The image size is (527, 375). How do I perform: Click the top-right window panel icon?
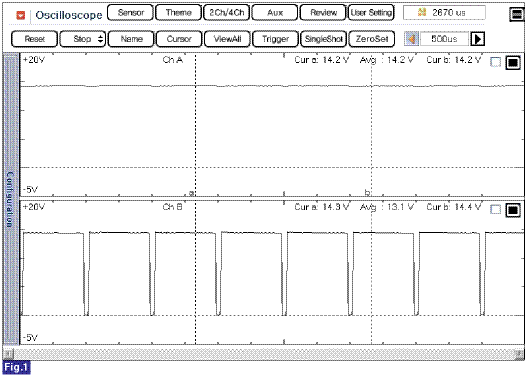point(517,14)
